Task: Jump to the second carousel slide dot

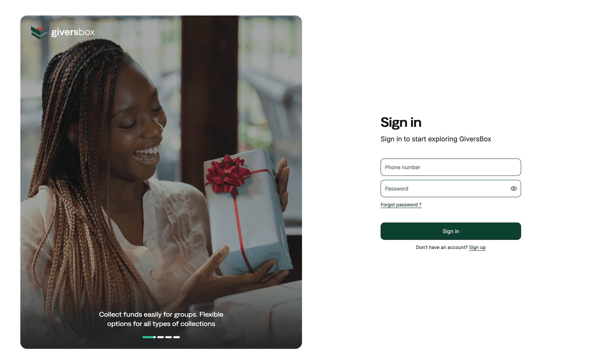Action: coord(160,337)
